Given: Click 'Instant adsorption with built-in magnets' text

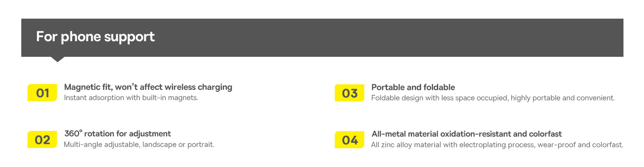Looking at the screenshot, I should click(131, 98).
